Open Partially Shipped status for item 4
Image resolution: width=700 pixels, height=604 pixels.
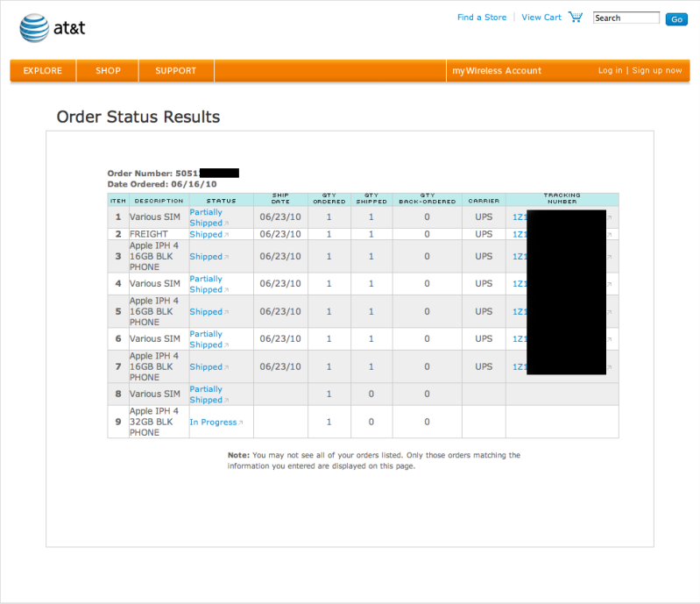click(x=206, y=284)
